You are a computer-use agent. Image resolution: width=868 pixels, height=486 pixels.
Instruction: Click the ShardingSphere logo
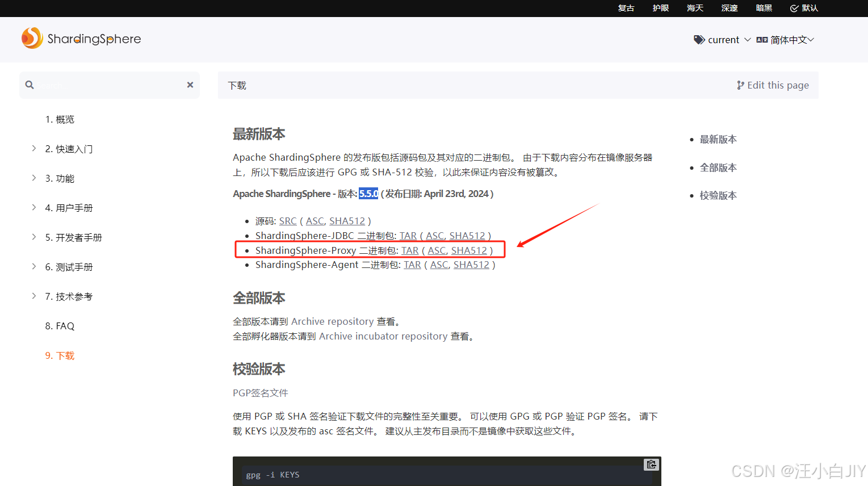tap(81, 39)
